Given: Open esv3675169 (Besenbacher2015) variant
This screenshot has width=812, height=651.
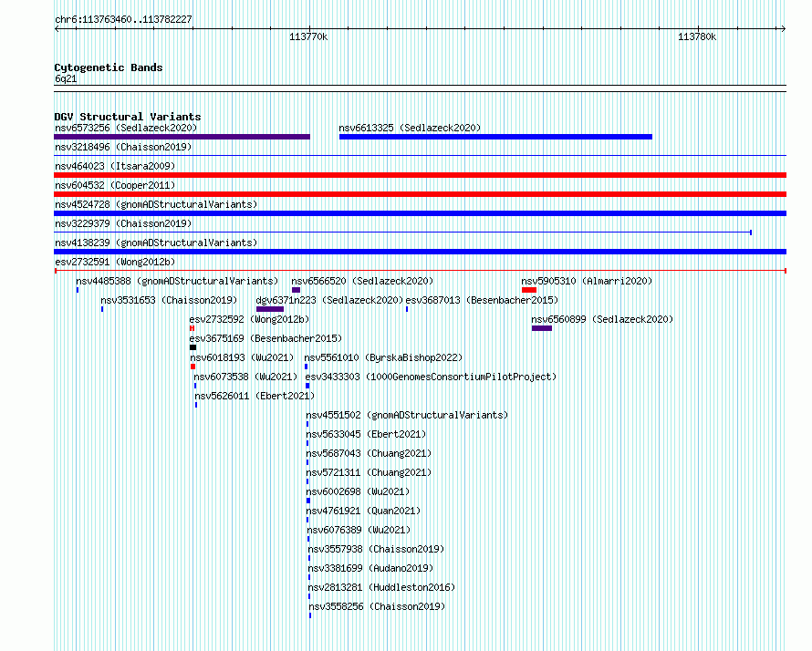Looking at the screenshot, I should coord(265,338).
